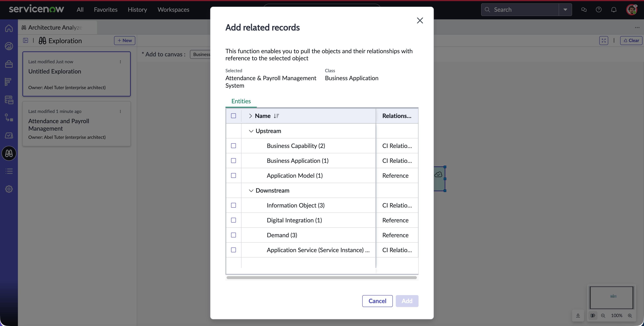Open the Add to canvas Business dropdown
The width and height of the screenshot is (644, 326).
(x=200, y=54)
